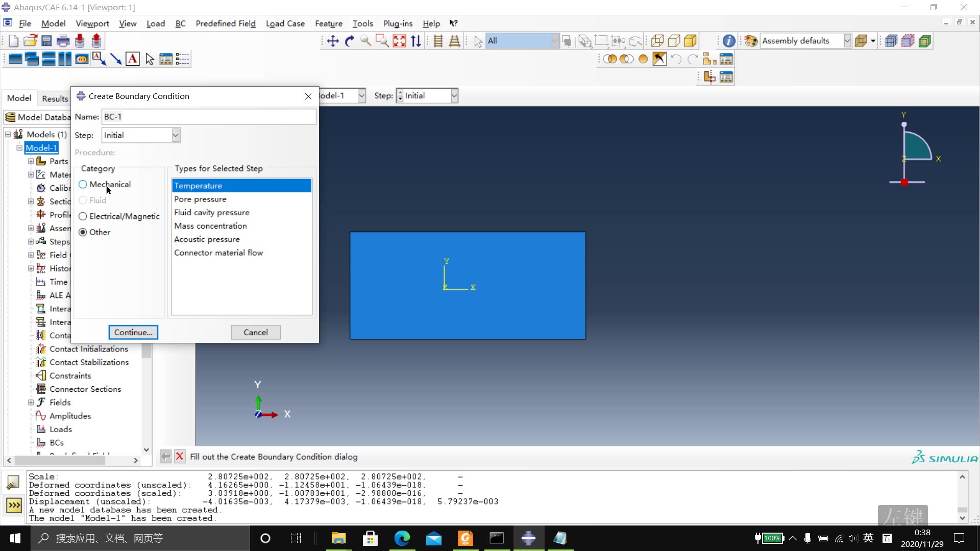This screenshot has width=980, height=551.
Task: Select Fluid cavity pressure type
Action: tap(241, 212)
